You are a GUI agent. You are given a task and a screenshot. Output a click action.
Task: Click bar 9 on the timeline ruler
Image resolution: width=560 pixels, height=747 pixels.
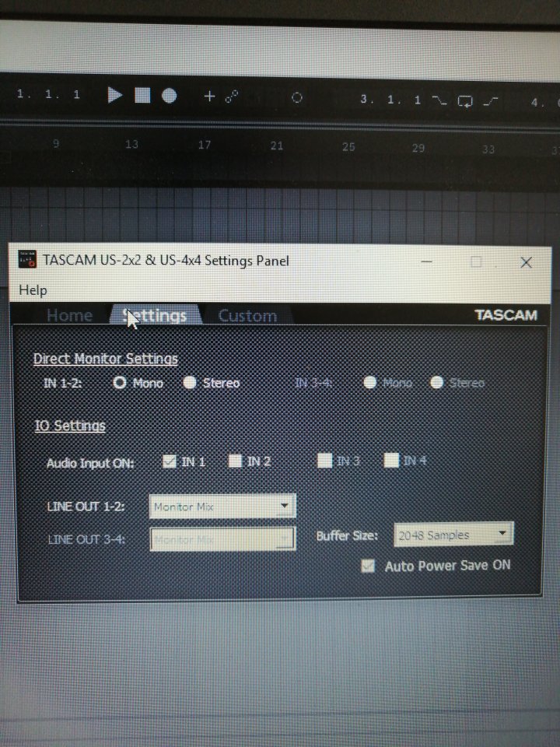(x=56, y=143)
